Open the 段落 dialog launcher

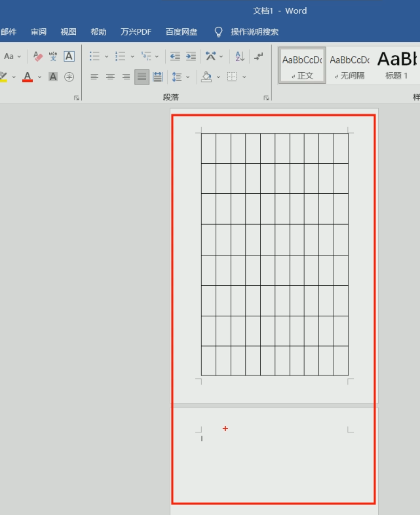coord(266,98)
